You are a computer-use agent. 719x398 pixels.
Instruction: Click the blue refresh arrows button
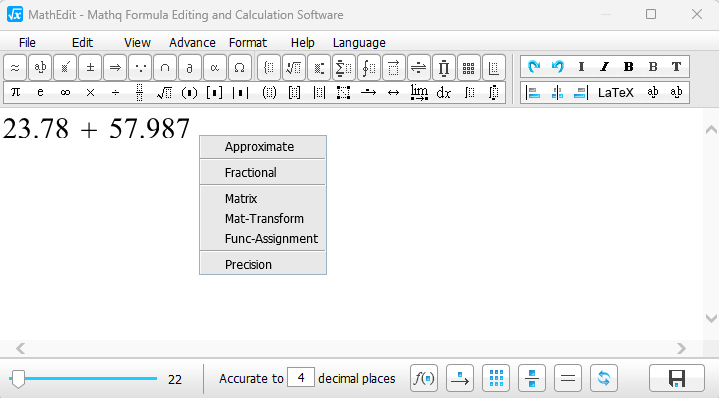pyautogui.click(x=604, y=378)
